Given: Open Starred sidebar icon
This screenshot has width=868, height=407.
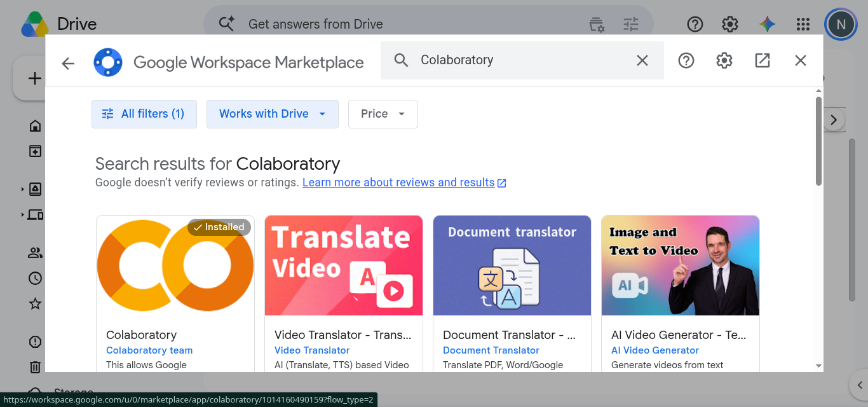Looking at the screenshot, I should pos(36,303).
